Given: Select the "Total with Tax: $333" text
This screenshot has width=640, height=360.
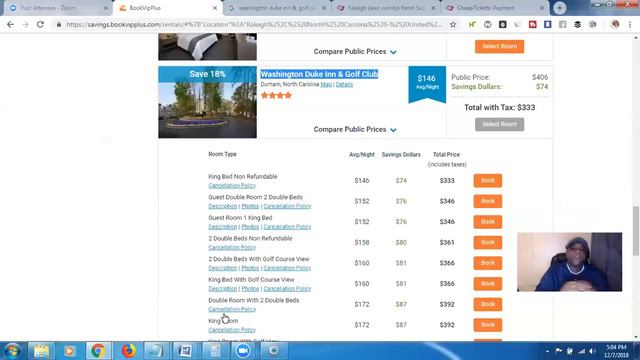Looking at the screenshot, I should (500, 107).
